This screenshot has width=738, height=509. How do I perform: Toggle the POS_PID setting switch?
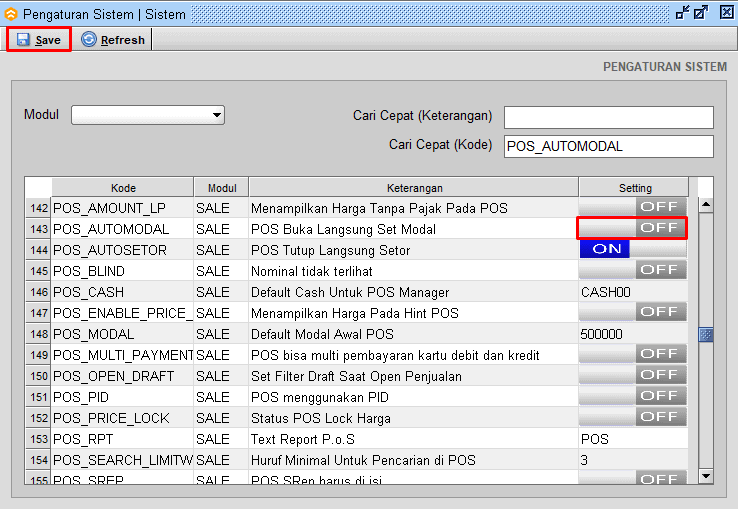click(633, 396)
